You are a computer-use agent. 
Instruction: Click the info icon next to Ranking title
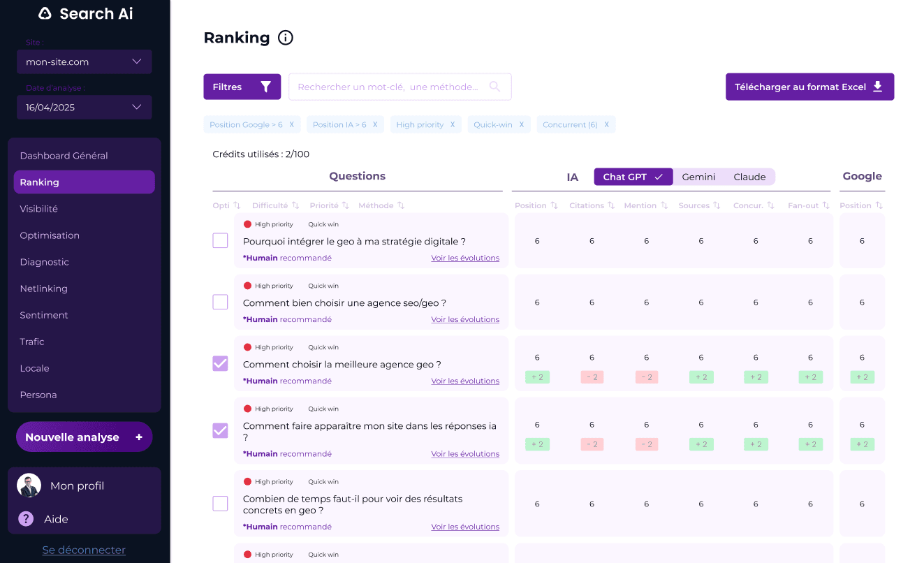coord(285,38)
